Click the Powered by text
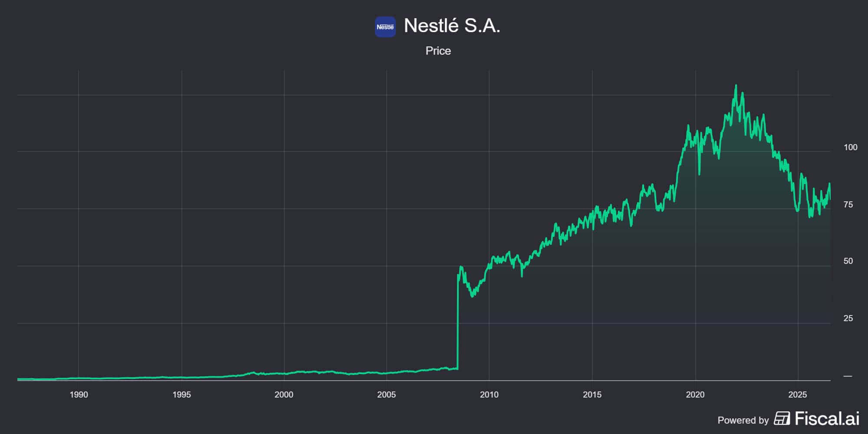The image size is (868, 434). tap(743, 420)
